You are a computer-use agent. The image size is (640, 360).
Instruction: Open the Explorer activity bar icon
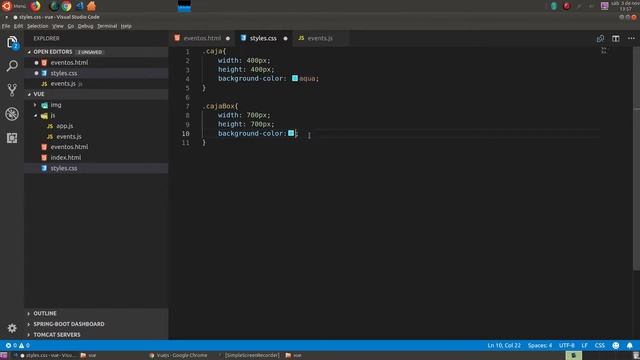12,42
